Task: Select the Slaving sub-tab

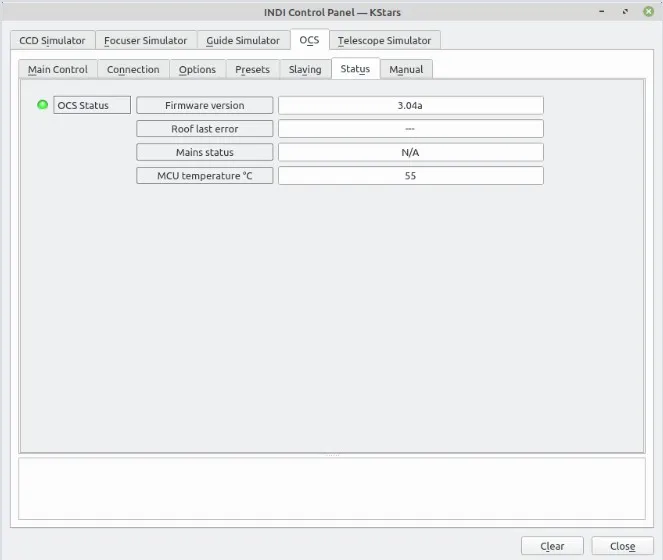Action: pos(305,69)
